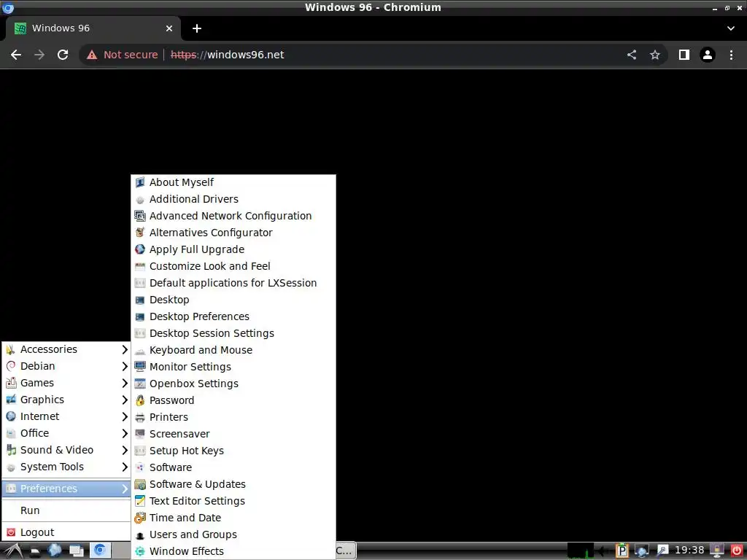Click the show desktop windows icon
This screenshot has width=747, height=560.
(76, 551)
